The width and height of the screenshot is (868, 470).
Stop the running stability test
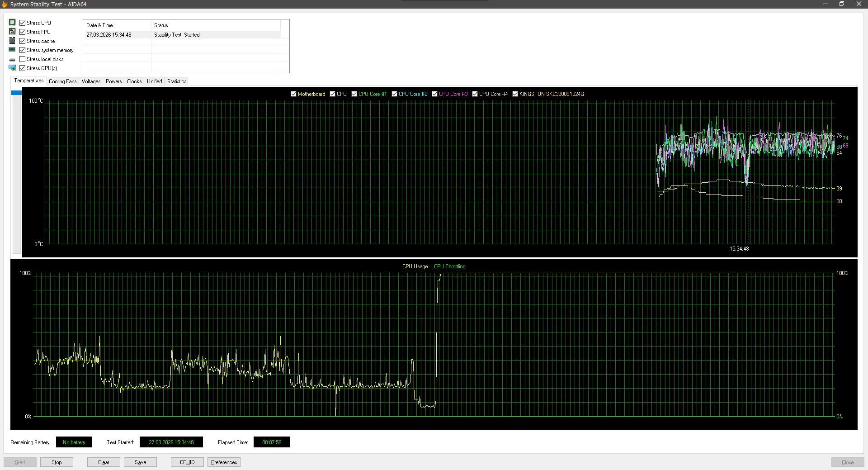(x=57, y=462)
